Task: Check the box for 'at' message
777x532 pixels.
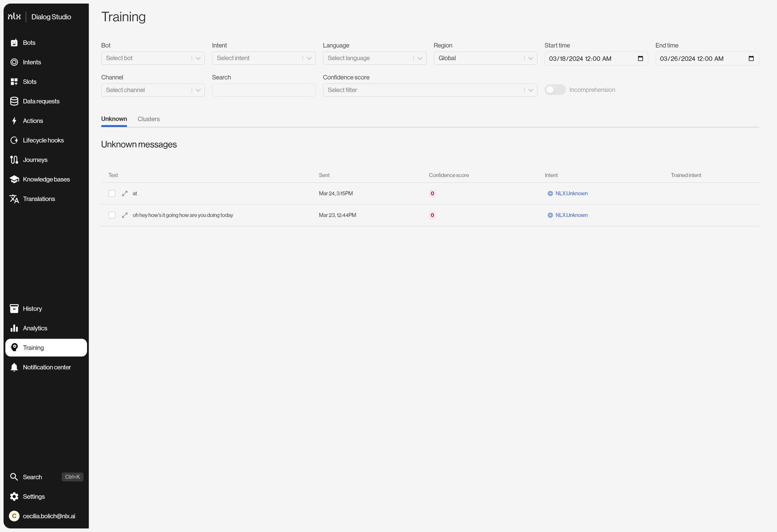Action: pos(112,193)
